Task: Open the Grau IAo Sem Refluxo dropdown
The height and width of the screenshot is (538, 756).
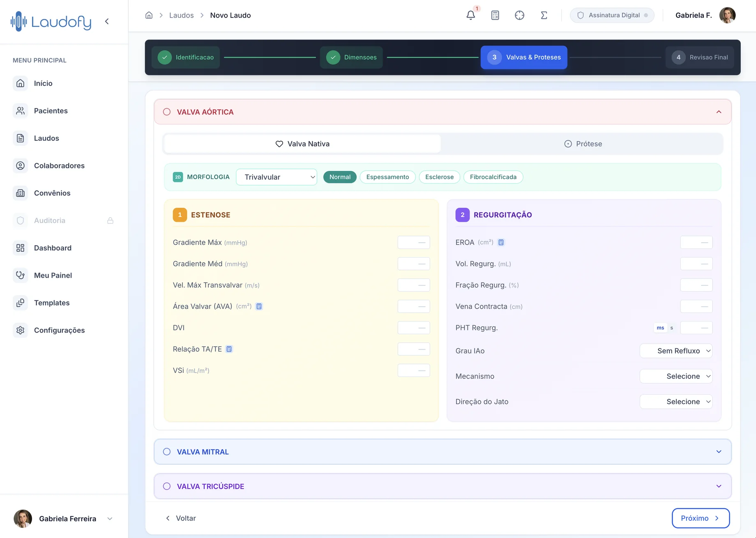Action: point(676,351)
